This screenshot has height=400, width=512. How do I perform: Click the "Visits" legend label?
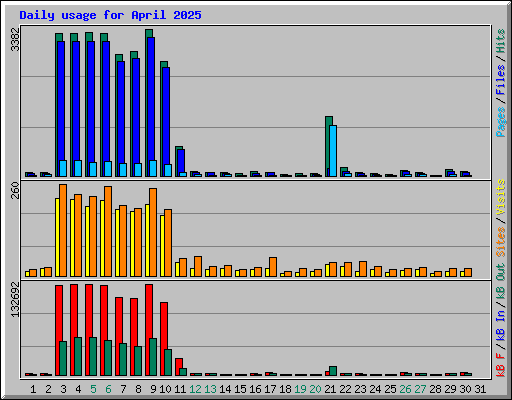[x=501, y=197]
